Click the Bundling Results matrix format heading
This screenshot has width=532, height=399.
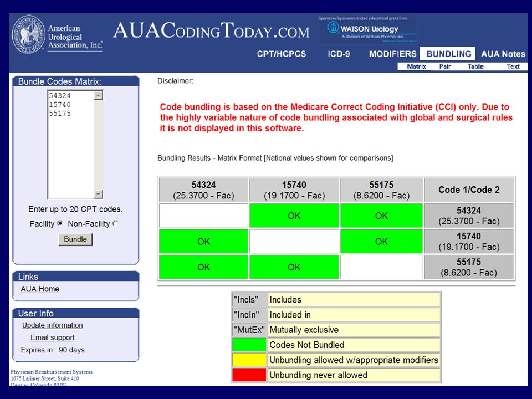click(275, 158)
